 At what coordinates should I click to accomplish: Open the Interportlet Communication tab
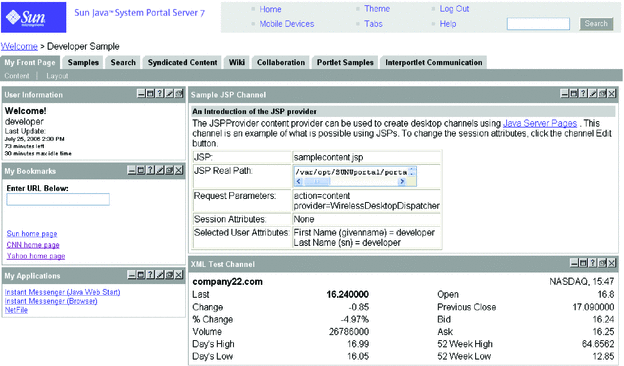[434, 62]
